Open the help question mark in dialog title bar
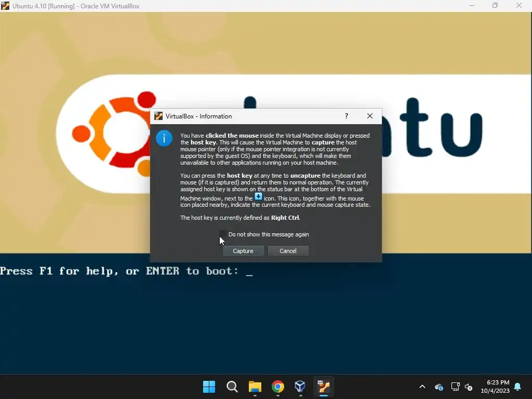This screenshot has width=532, height=399. pyautogui.click(x=347, y=116)
